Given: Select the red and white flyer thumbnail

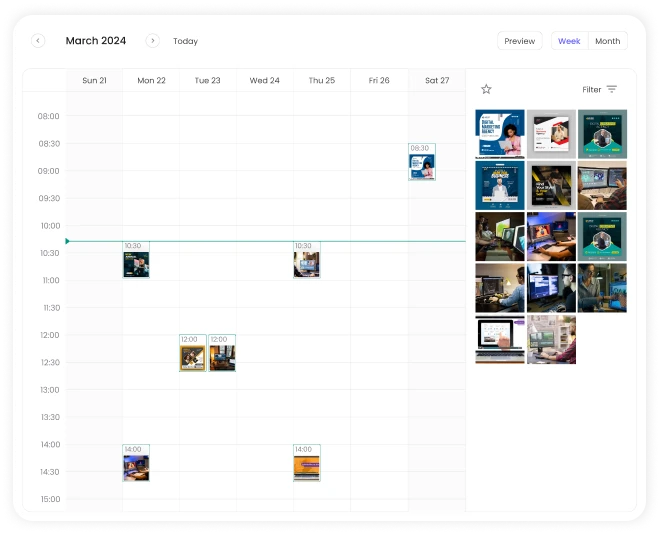Looking at the screenshot, I should 551,134.
